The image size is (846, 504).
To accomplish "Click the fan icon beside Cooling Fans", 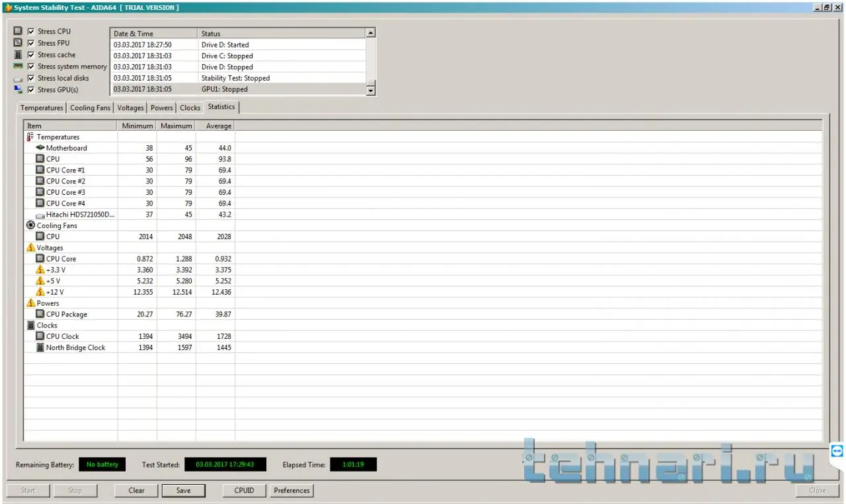I will tap(30, 225).
